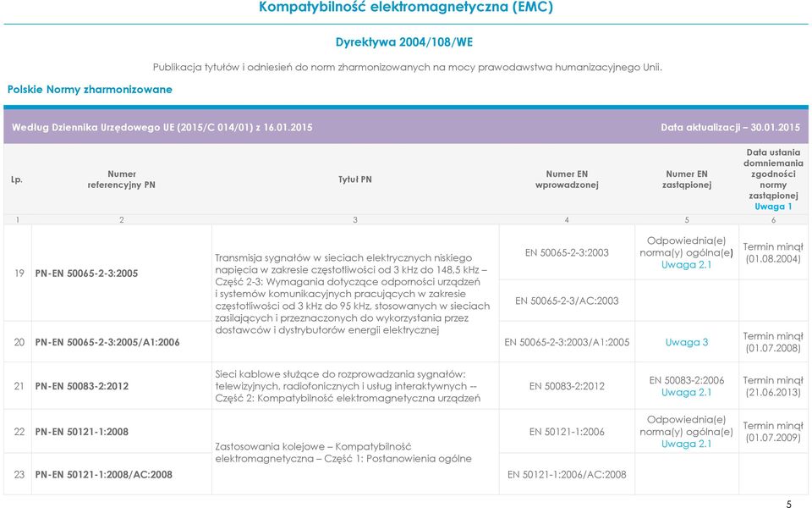The width and height of the screenshot is (812, 508).
Task: Click the Transmisja sygnałów title text
Action: pos(352,294)
